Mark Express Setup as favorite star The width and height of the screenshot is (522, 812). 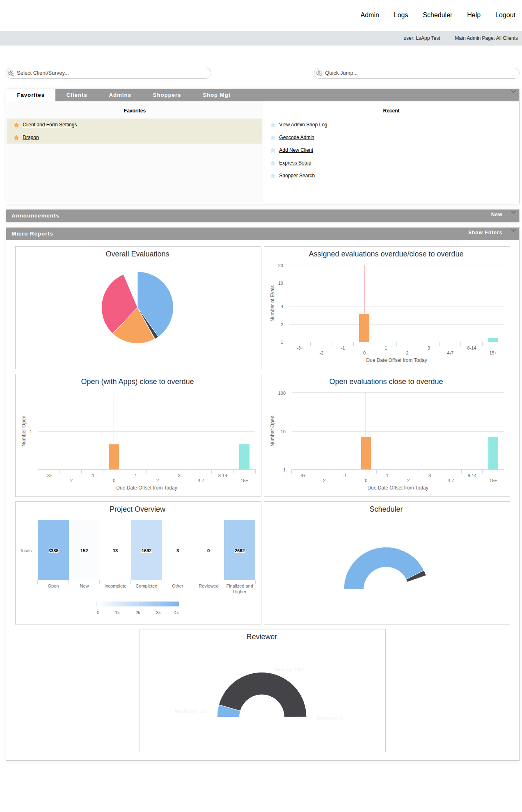click(273, 163)
